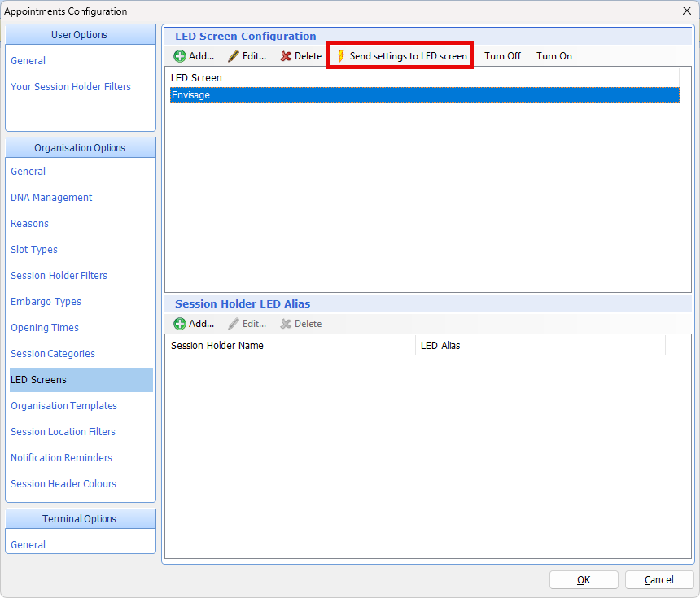The image size is (700, 598).
Task: Open Session Header Colours settings
Action: click(x=63, y=484)
